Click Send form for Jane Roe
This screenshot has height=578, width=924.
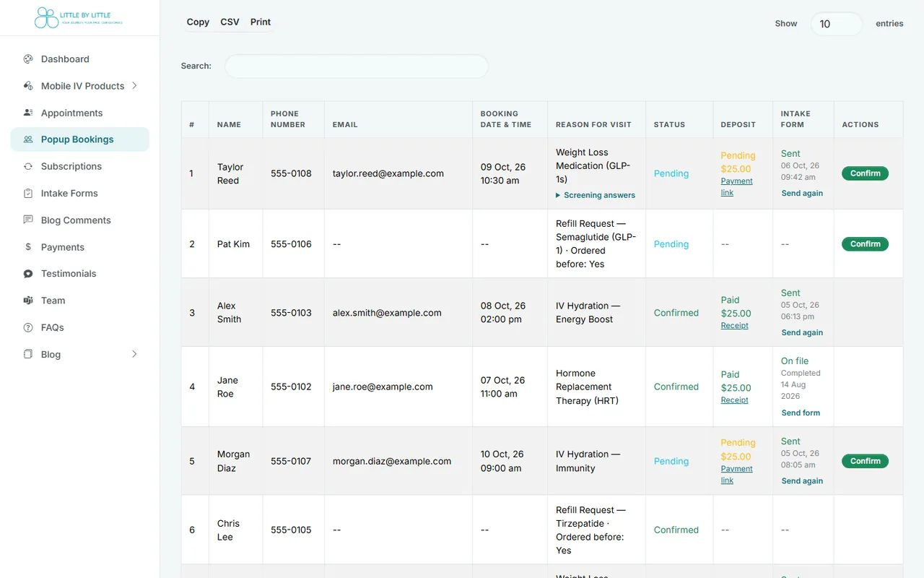click(x=801, y=413)
